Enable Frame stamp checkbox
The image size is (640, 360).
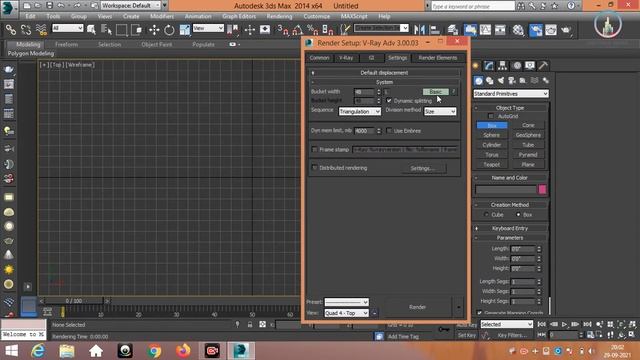coord(314,149)
